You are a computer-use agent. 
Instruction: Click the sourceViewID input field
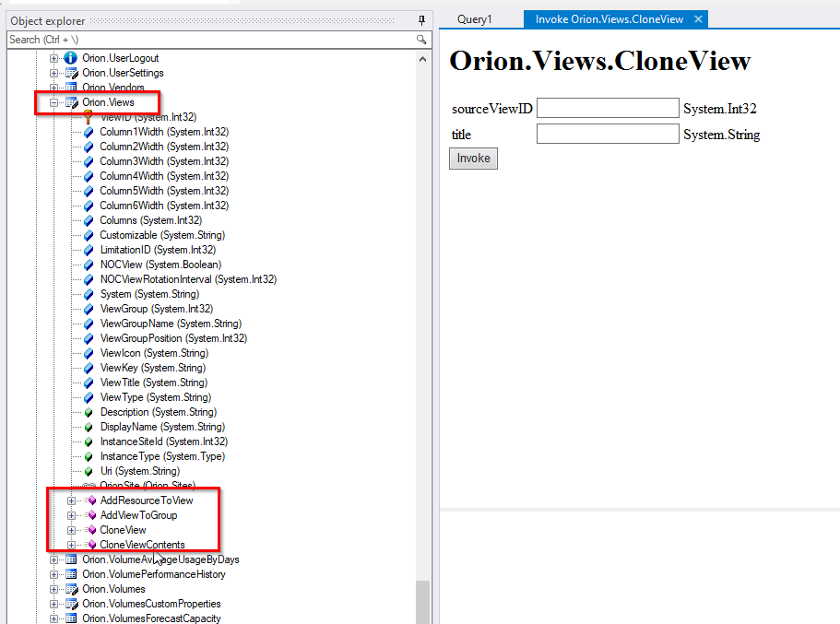pyautogui.click(x=608, y=108)
